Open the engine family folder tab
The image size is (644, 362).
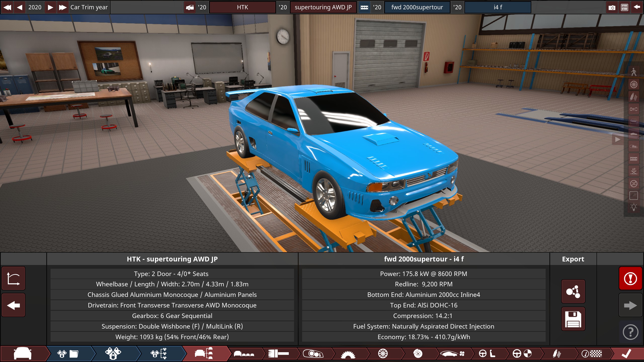tap(68, 354)
